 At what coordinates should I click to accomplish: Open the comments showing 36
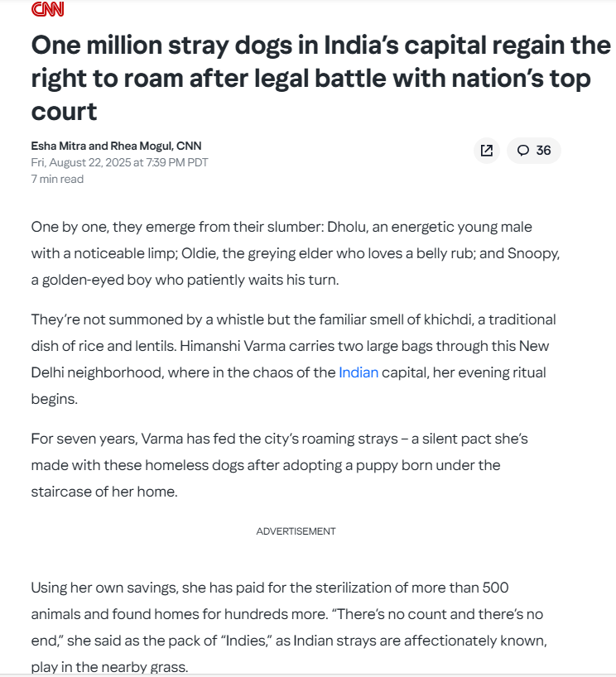tap(533, 151)
